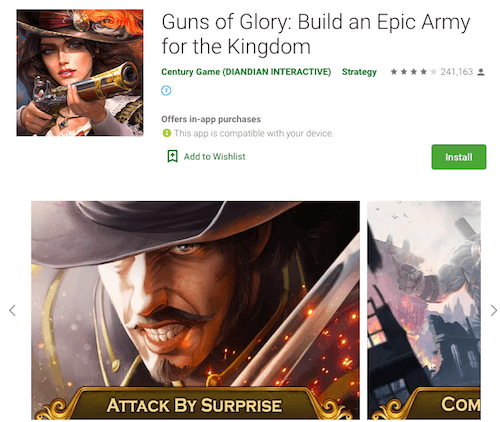Click Add to Wishlist text
Screen dimensions: 500x422
(214, 157)
